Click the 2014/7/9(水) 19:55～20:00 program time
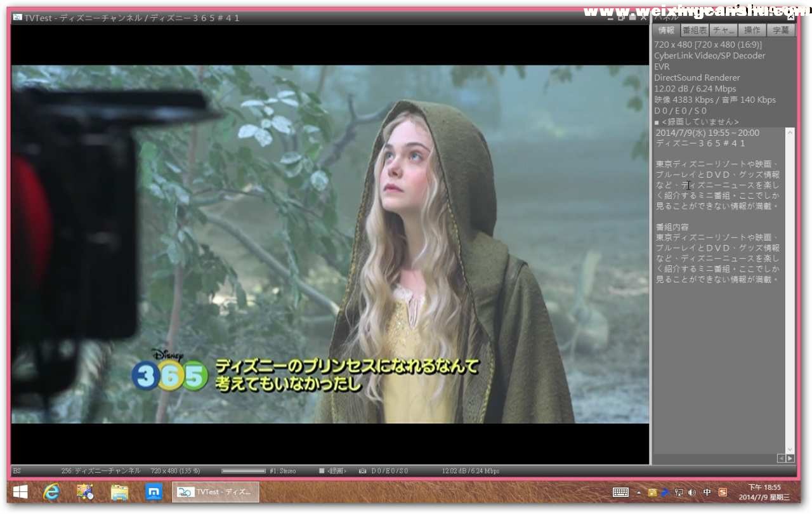 tap(707, 133)
